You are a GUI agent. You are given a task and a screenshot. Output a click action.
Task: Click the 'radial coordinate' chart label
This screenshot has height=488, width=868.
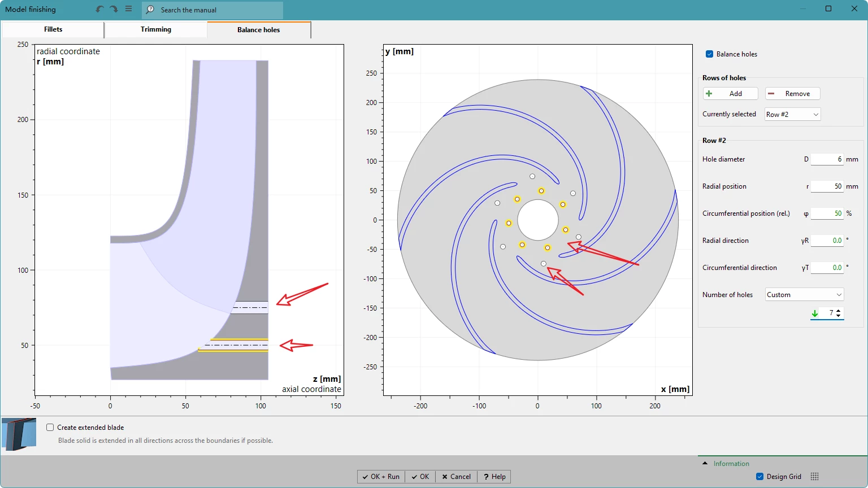[68, 51]
